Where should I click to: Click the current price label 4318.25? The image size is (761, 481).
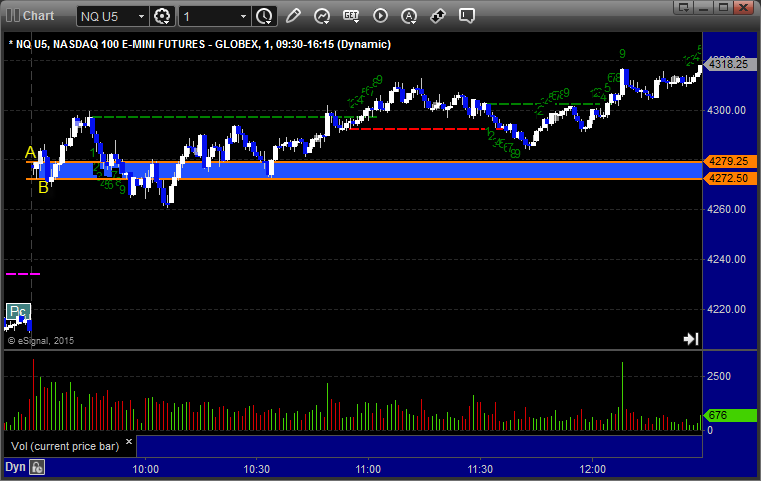tap(729, 64)
